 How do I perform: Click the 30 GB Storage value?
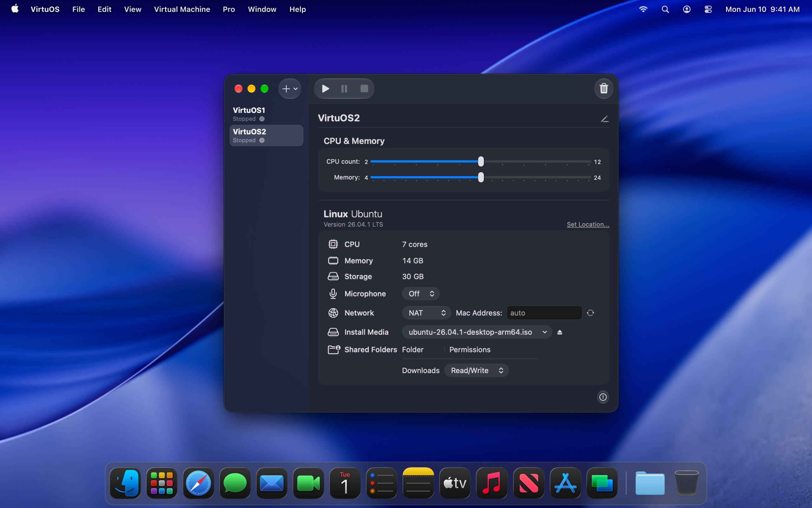[x=413, y=277]
